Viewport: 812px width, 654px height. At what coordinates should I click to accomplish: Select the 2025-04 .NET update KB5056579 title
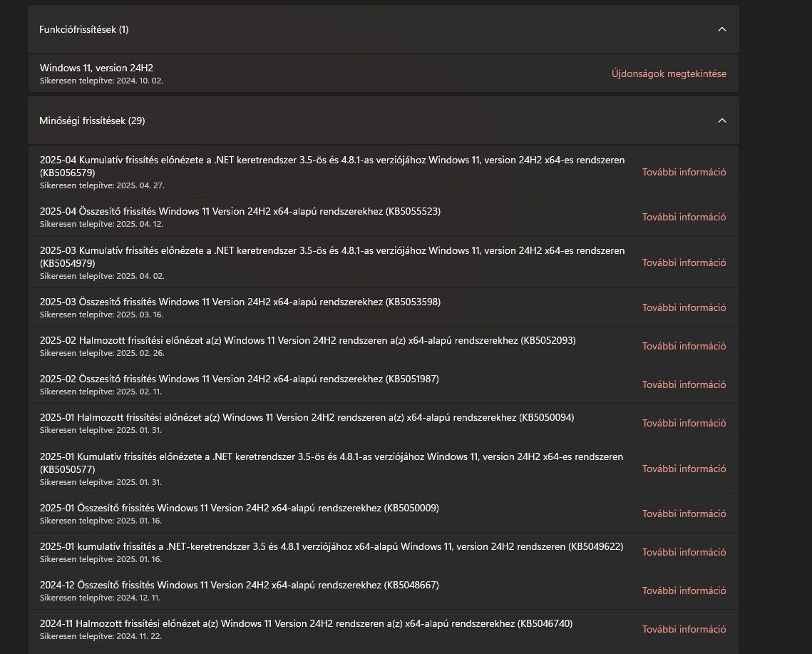pyautogui.click(x=332, y=166)
